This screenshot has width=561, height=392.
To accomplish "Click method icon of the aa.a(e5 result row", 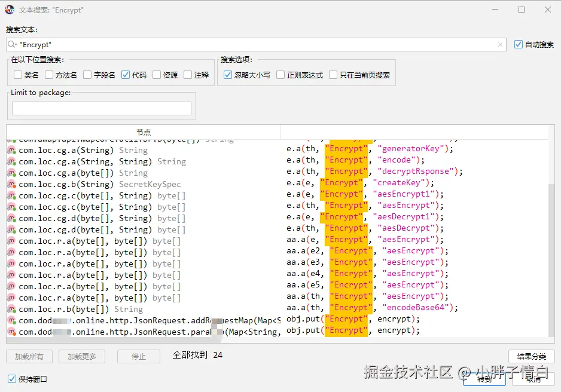I will (x=12, y=287).
